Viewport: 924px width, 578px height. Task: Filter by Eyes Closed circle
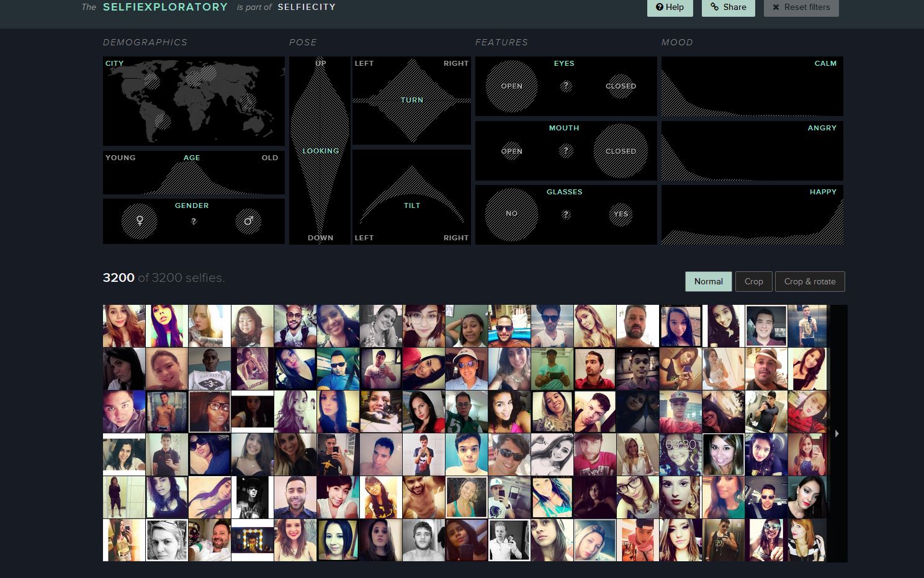(621, 86)
